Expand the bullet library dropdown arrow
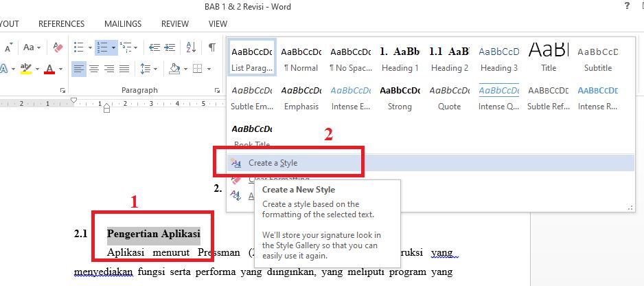Screen dimensions: 644x286 (x=89, y=47)
